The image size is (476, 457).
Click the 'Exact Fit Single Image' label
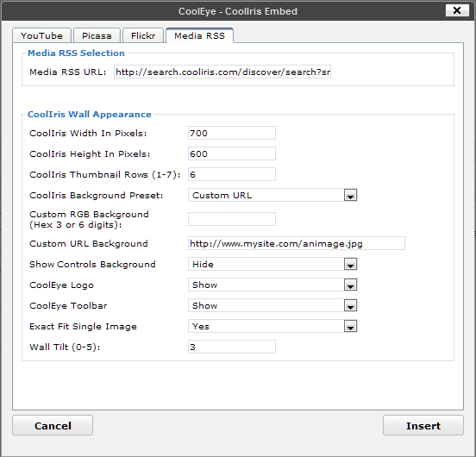(83, 327)
